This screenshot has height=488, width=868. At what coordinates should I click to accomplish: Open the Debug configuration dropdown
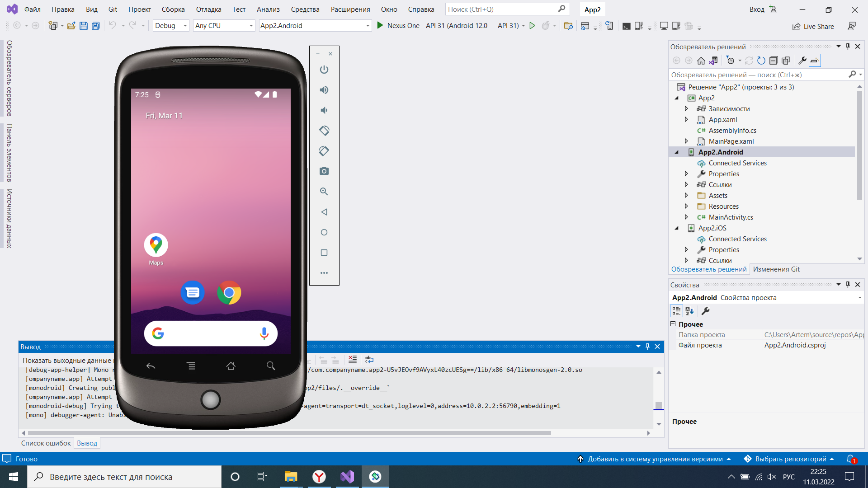click(171, 26)
